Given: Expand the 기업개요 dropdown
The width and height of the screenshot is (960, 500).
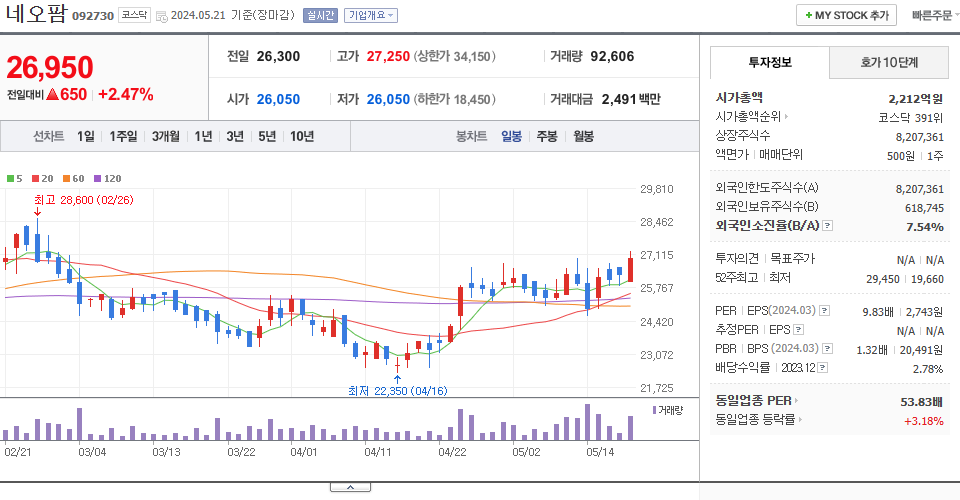Looking at the screenshot, I should tap(371, 15).
